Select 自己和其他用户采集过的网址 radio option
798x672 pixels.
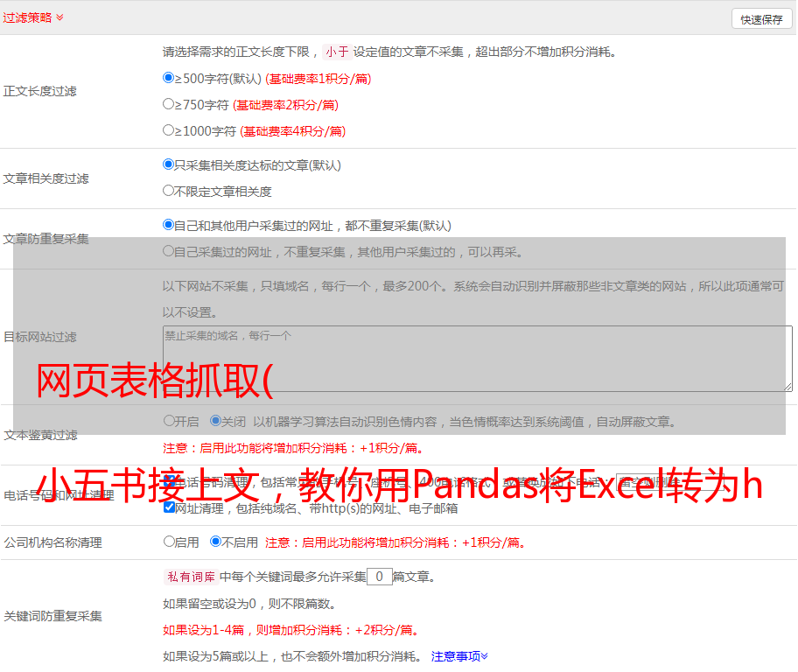(168, 225)
